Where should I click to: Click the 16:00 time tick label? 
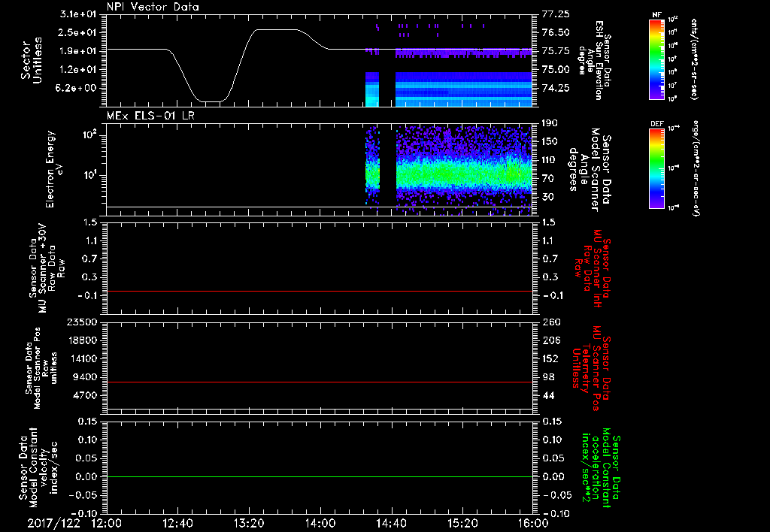[533, 523]
